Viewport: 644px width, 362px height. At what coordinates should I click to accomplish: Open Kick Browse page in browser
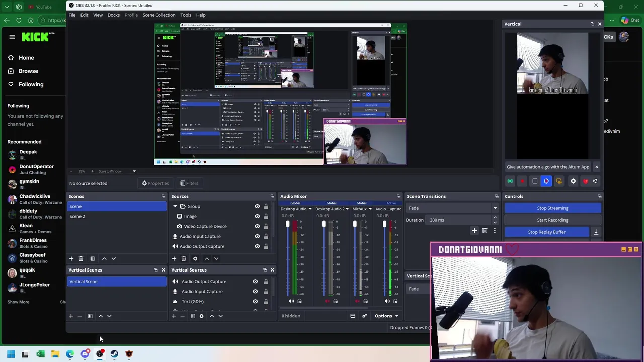point(28,71)
